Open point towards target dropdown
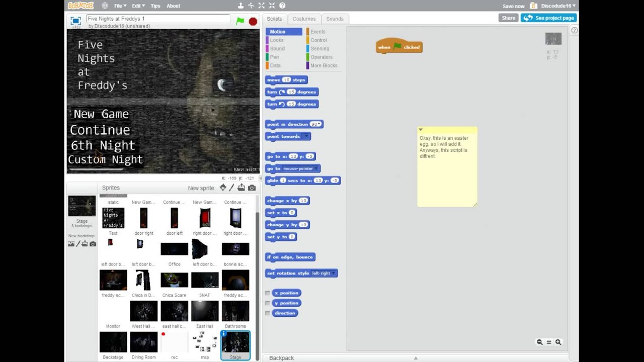Viewport: 644px width, 362px height. pyautogui.click(x=305, y=136)
